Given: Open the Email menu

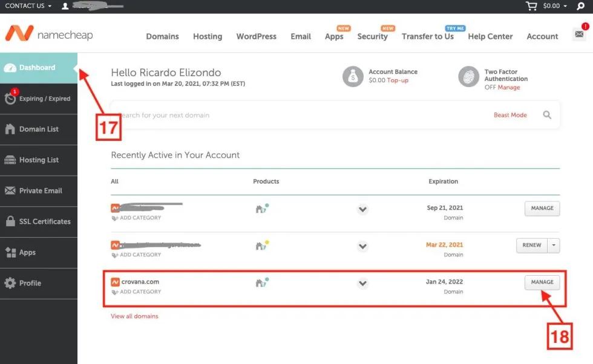Looking at the screenshot, I should (x=301, y=36).
